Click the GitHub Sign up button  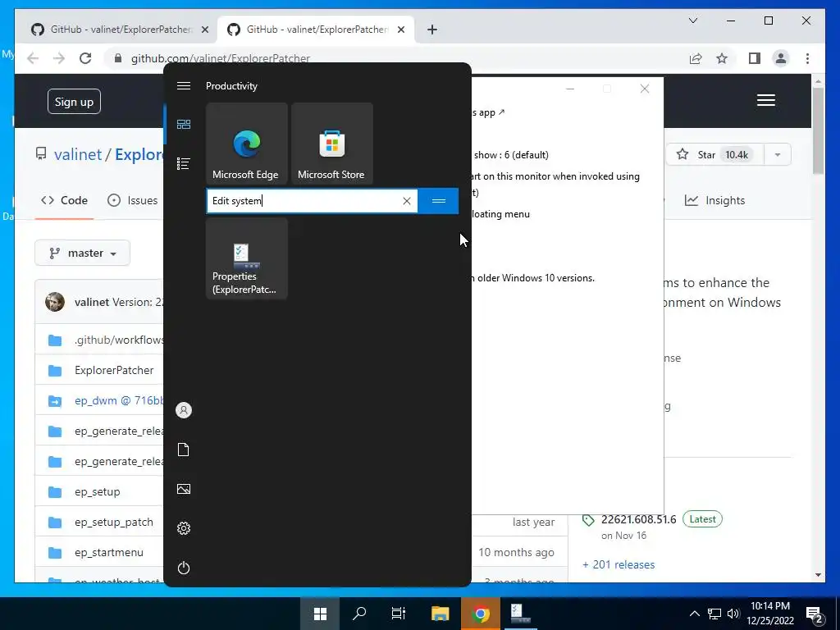(74, 102)
